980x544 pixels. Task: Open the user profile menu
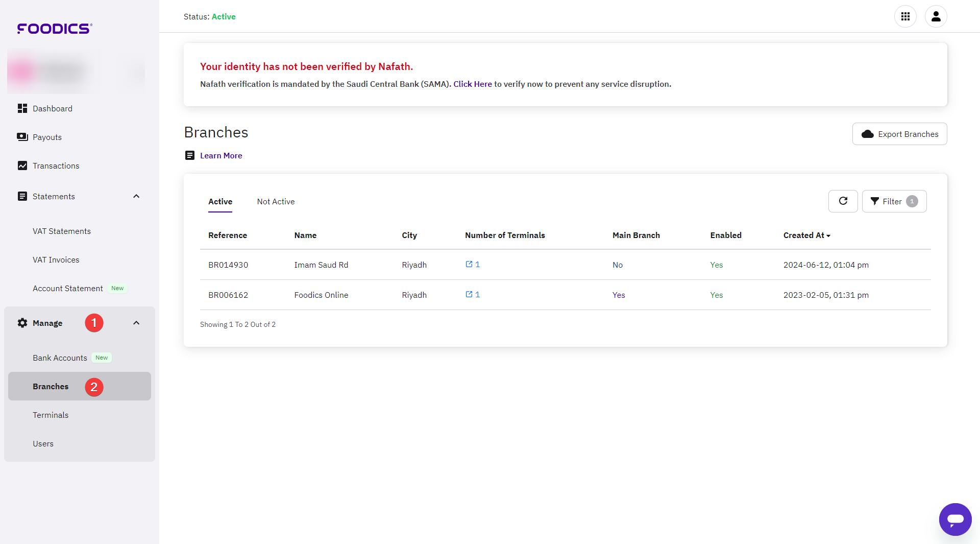pyautogui.click(x=937, y=16)
